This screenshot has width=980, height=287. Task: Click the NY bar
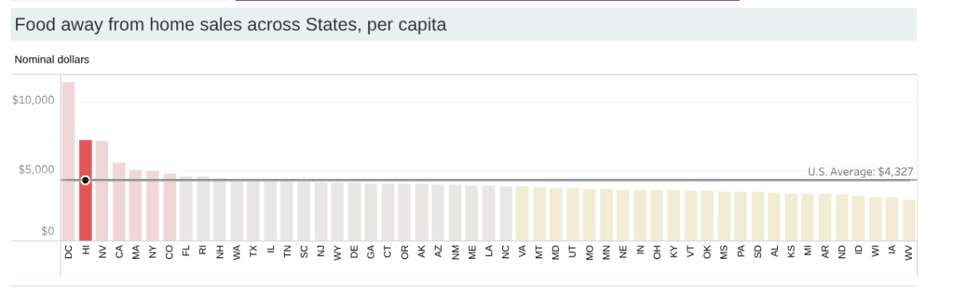152,205
